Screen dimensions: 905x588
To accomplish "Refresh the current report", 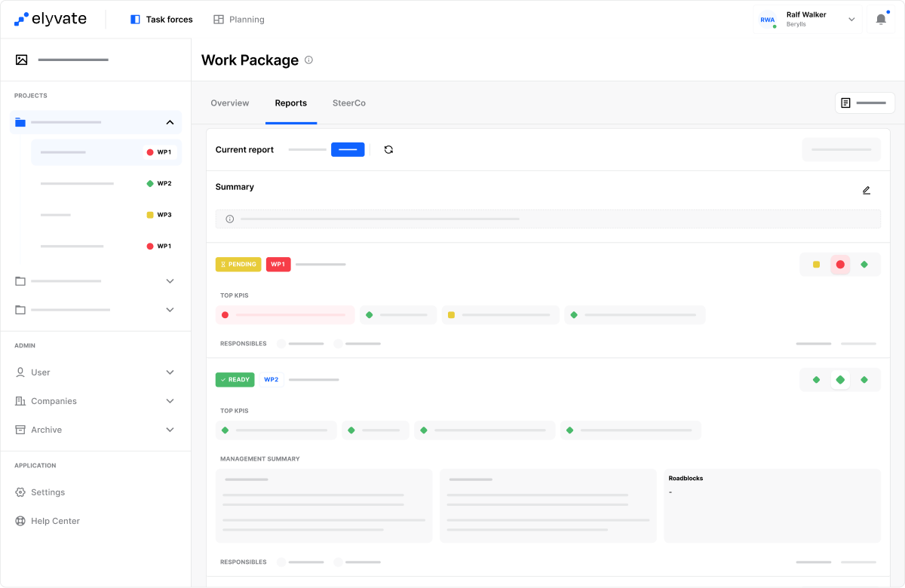I will (388, 149).
